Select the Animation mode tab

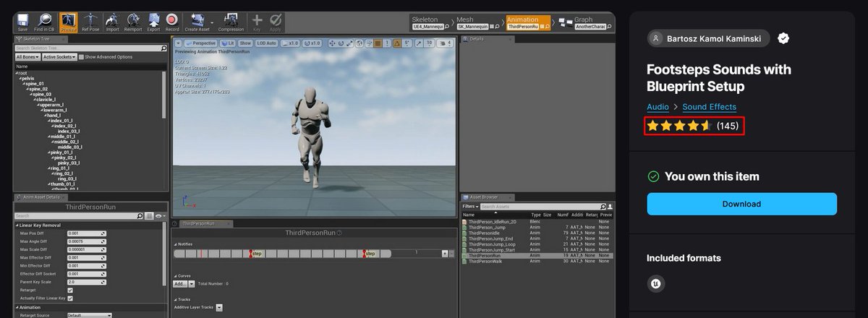pos(527,23)
